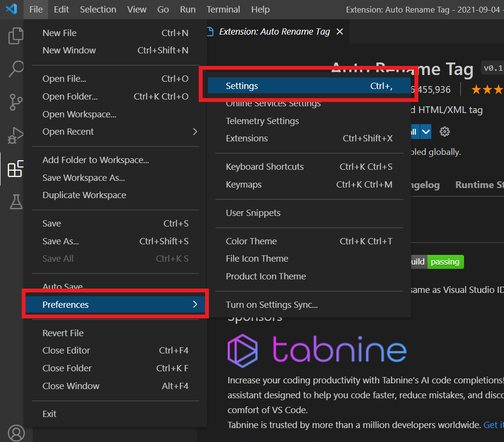Image resolution: width=504 pixels, height=442 pixels.
Task: Open the Edit menu
Action: click(x=62, y=10)
